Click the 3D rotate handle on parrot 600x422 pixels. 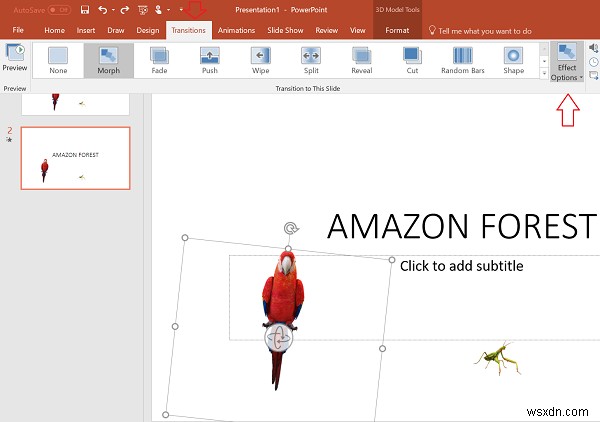coord(279,338)
